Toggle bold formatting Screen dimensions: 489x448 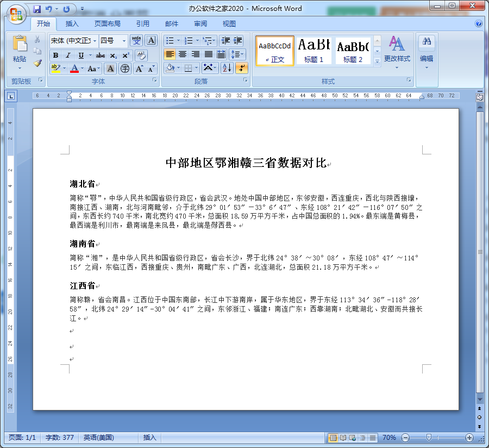tap(55, 55)
